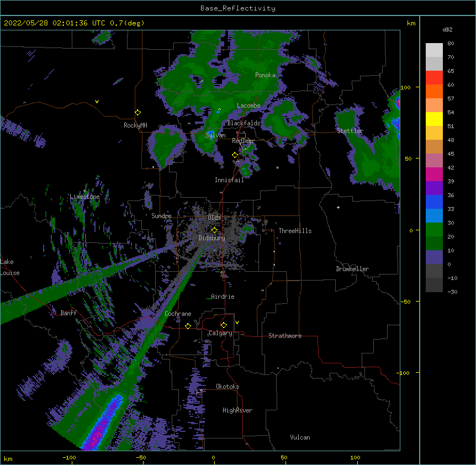Image resolution: width=476 pixels, height=465 pixels.
Task: Click the Calgary label
Action: tap(221, 333)
